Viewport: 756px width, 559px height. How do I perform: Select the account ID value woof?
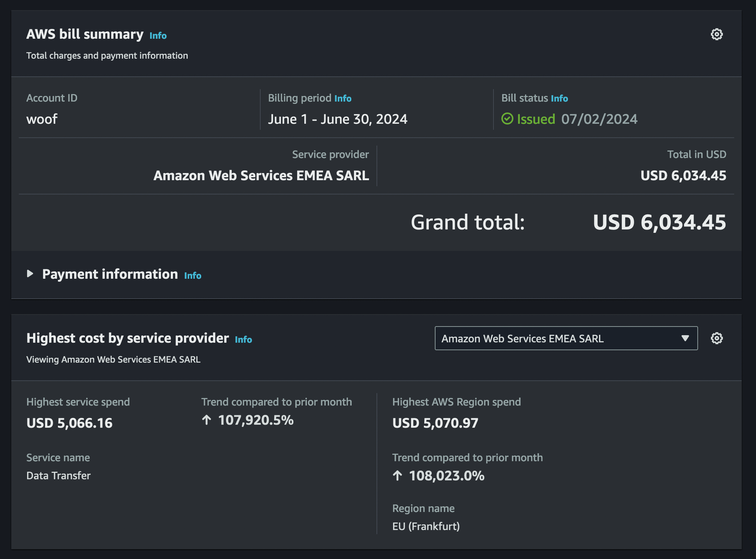[42, 119]
